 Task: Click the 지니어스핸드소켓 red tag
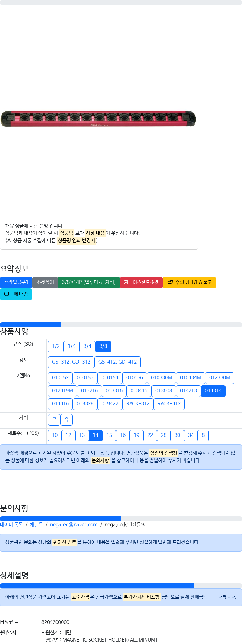click(141, 282)
